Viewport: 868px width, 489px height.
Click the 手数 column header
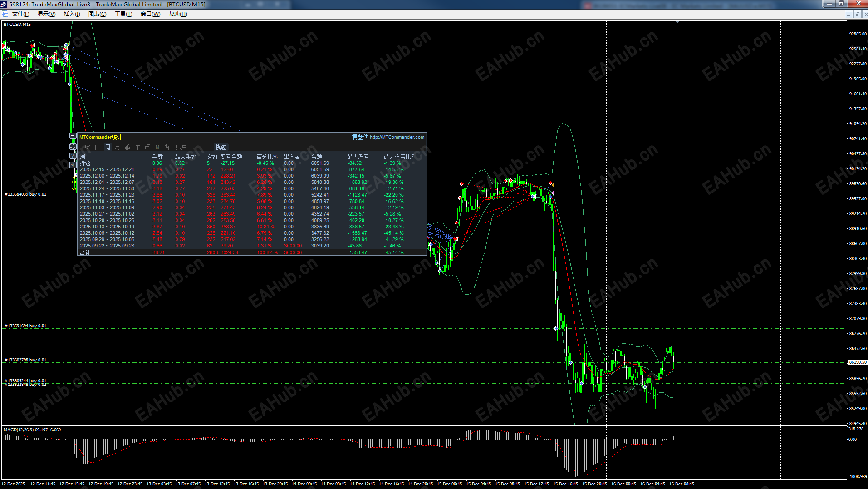[157, 157]
